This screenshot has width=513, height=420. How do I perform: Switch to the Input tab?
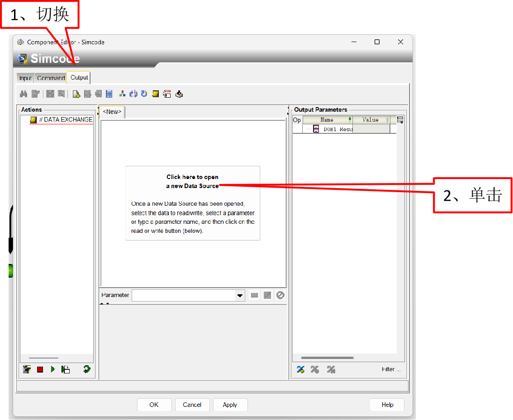pyautogui.click(x=25, y=78)
